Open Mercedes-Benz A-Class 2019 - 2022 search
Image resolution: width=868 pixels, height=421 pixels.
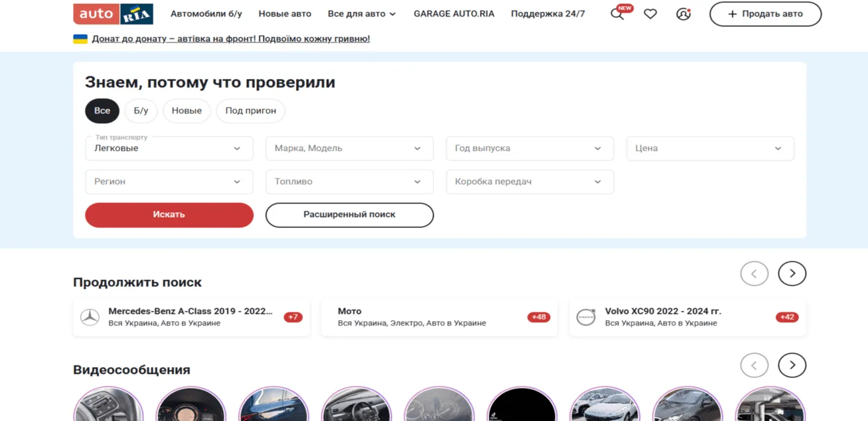point(191,317)
